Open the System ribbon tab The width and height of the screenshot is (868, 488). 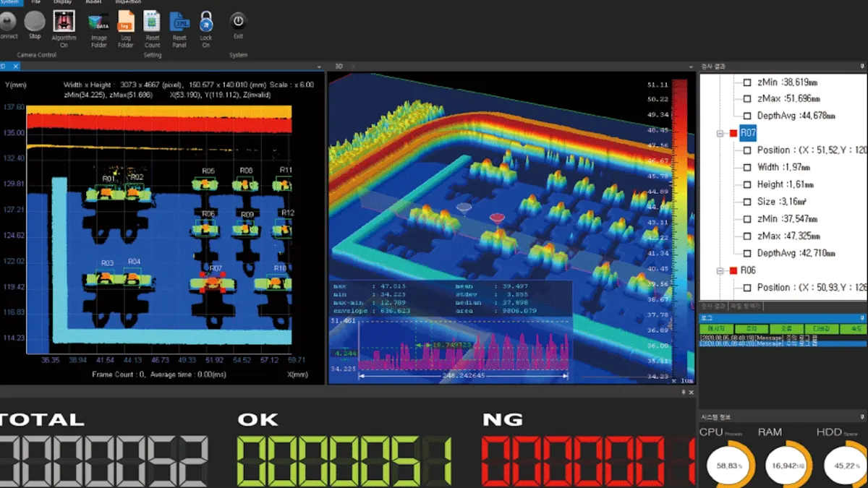point(9,2)
